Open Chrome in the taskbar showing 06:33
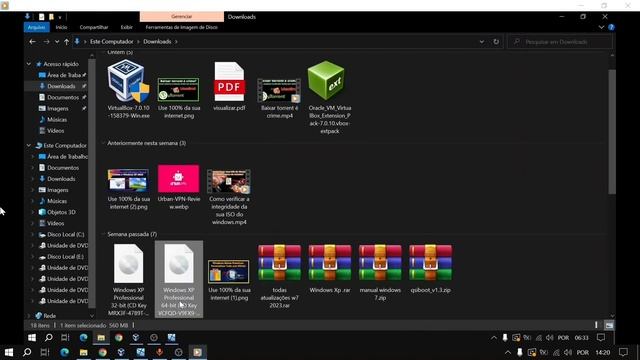This screenshot has width=640, height=360. click(x=118, y=338)
